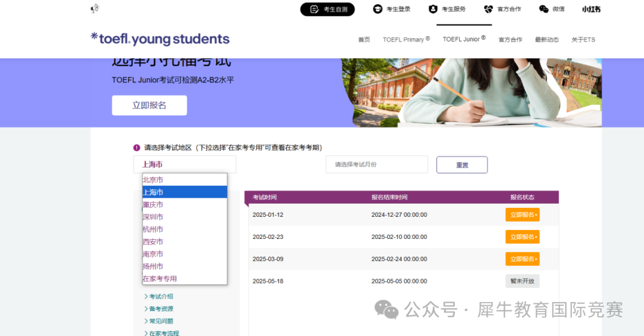644x336 pixels.
Task: Click the 微信 WeChat icon
Action: pyautogui.click(x=543, y=9)
